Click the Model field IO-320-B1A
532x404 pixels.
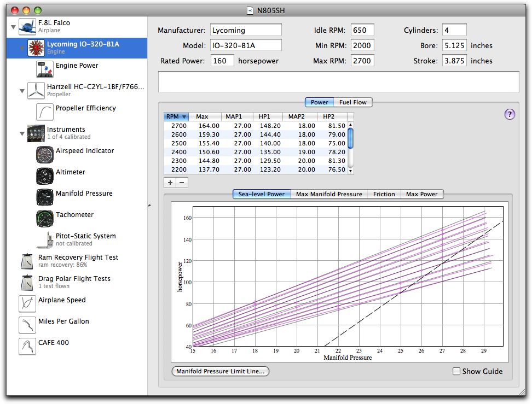coord(246,45)
